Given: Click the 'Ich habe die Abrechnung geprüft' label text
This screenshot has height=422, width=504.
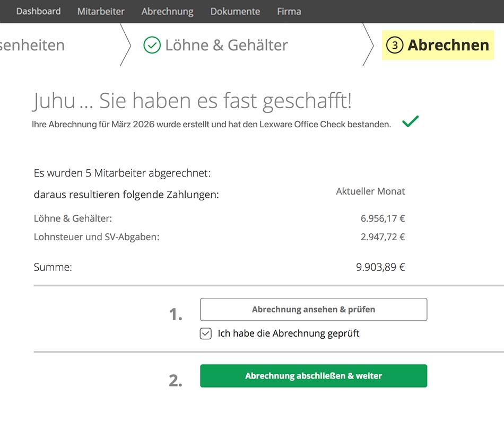Looking at the screenshot, I should 288,333.
